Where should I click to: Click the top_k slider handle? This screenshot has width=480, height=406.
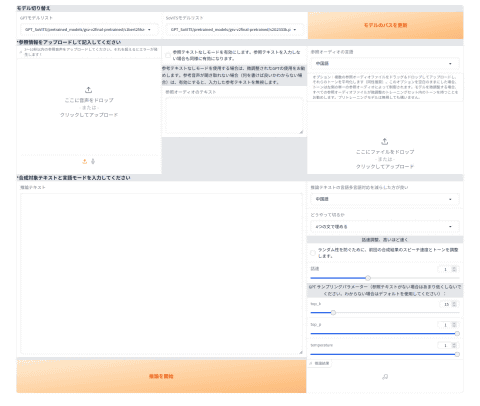click(x=333, y=312)
